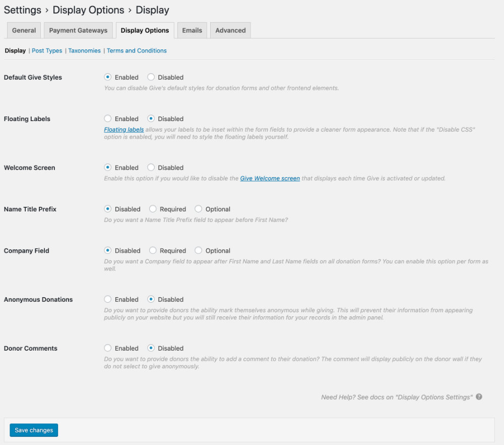Select the Display Options tab
This screenshot has width=504, height=445.
coord(145,30)
